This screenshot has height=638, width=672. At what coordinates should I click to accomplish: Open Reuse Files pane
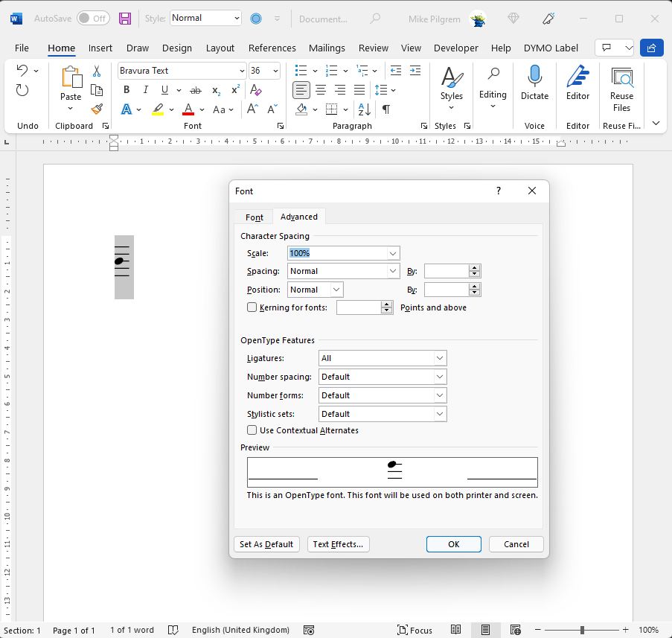click(621, 89)
